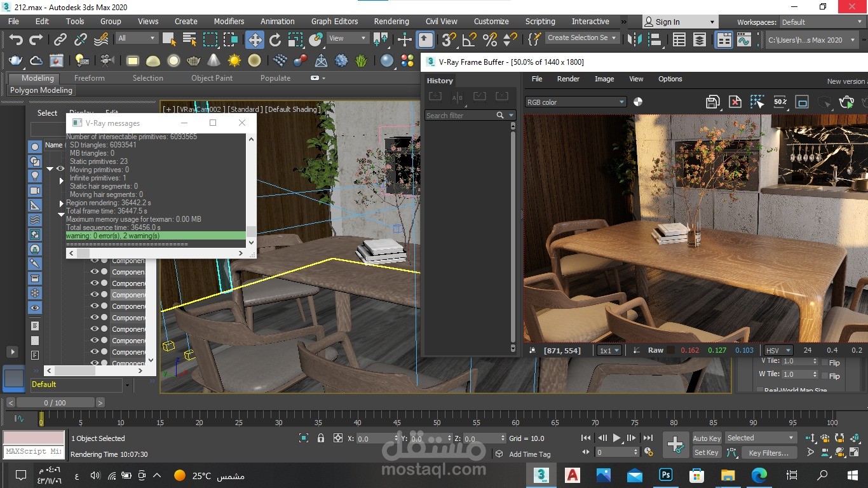Switch to the Freeform ribbon tab

(x=90, y=78)
